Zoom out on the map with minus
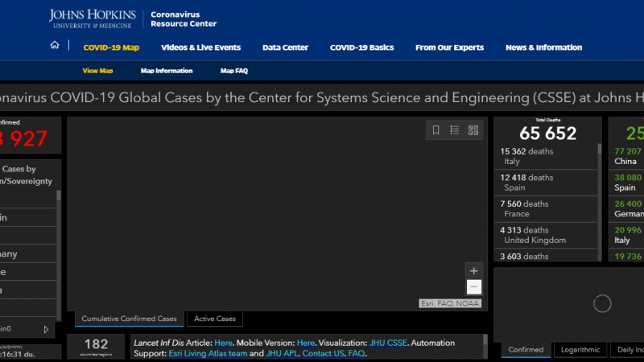 473,287
